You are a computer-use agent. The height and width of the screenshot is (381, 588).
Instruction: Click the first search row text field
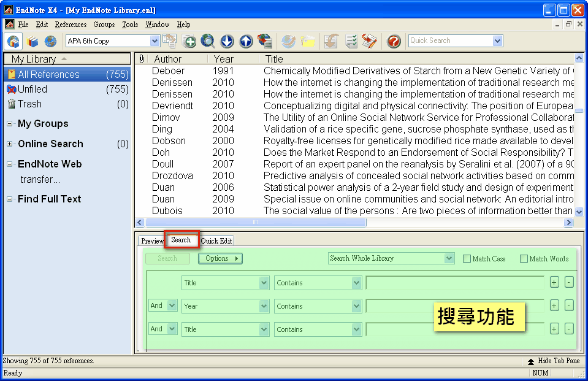(455, 283)
